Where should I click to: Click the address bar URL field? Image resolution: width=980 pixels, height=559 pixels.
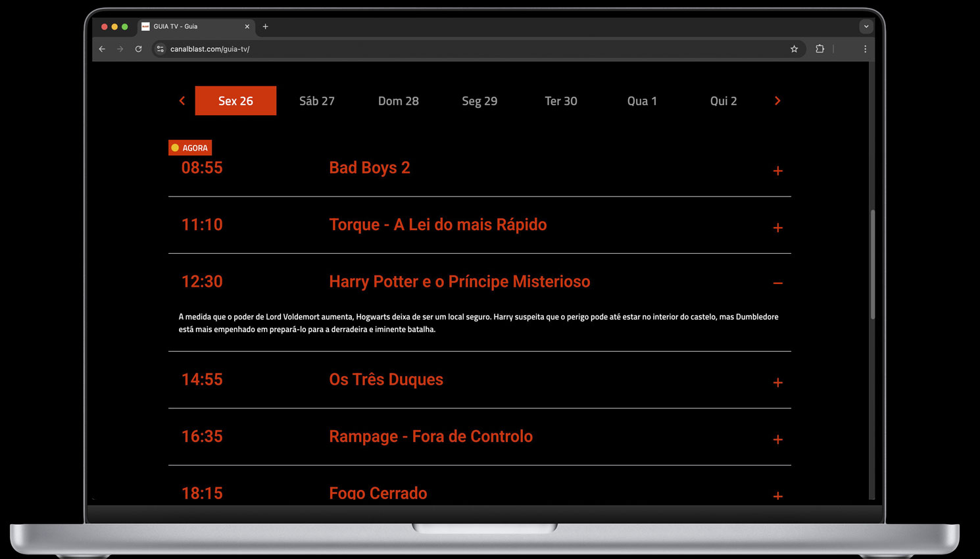[x=460, y=49]
